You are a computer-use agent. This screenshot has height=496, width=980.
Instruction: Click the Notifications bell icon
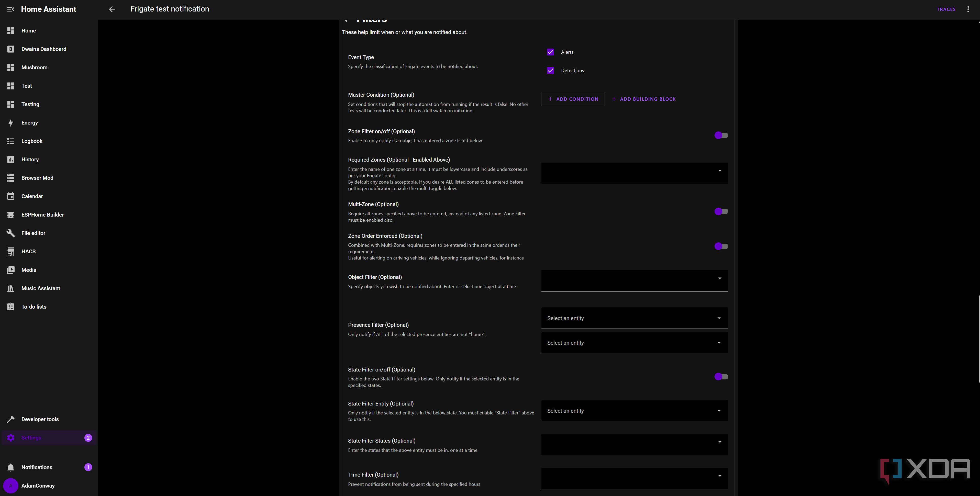coord(11,467)
